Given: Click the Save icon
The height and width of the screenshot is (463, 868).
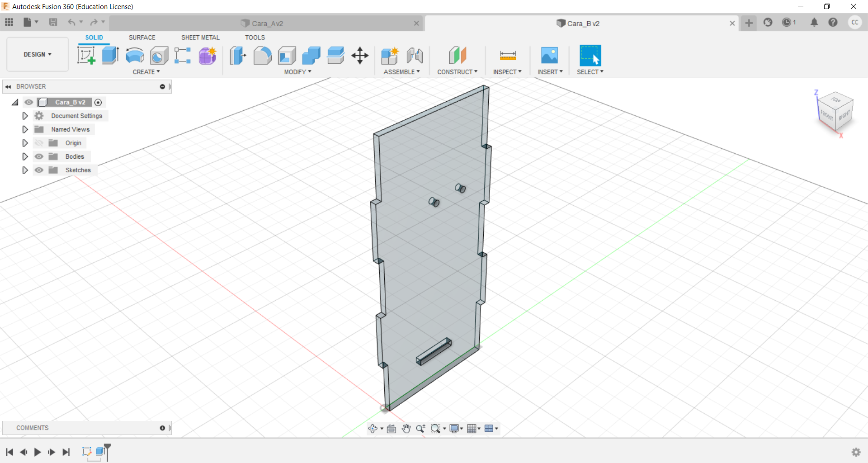Looking at the screenshot, I should coord(53,22).
